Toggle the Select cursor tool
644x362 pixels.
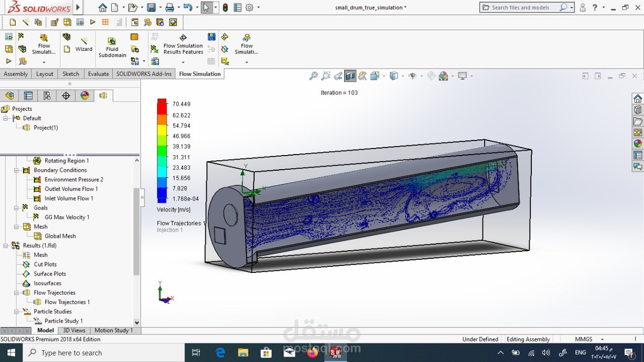[206, 8]
